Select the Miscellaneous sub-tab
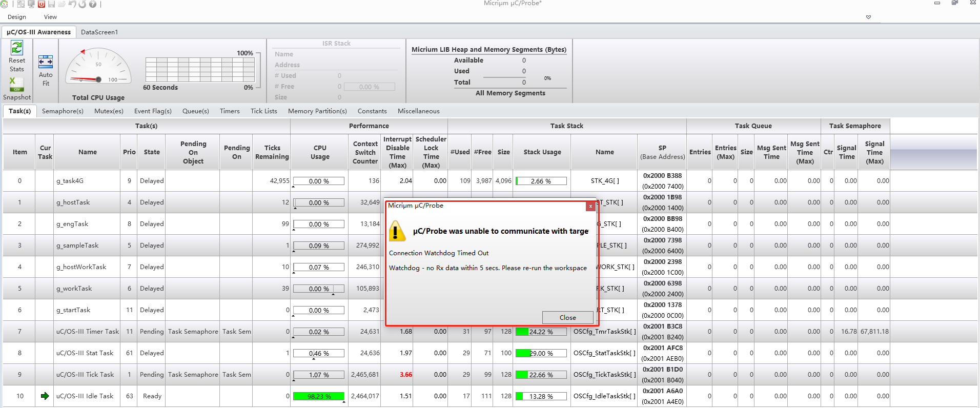This screenshot has height=408, width=980. point(419,111)
